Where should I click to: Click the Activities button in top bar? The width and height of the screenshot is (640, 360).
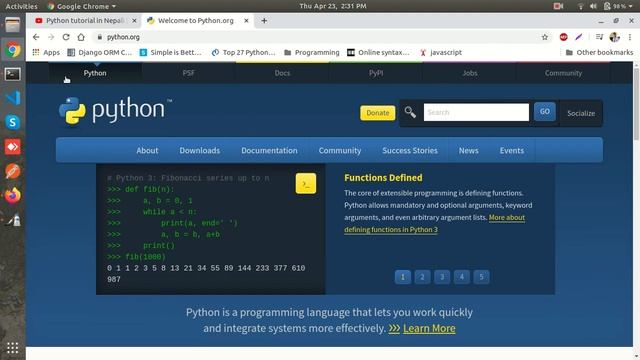[x=21, y=6]
